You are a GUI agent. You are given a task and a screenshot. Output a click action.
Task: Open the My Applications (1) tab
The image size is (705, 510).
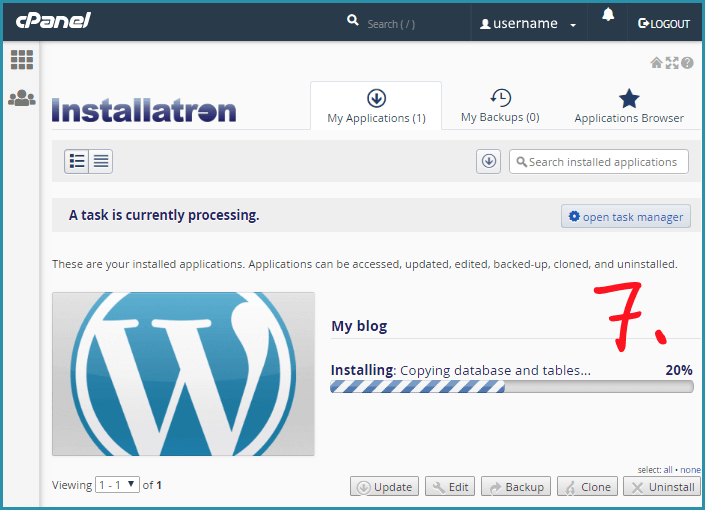click(x=376, y=106)
